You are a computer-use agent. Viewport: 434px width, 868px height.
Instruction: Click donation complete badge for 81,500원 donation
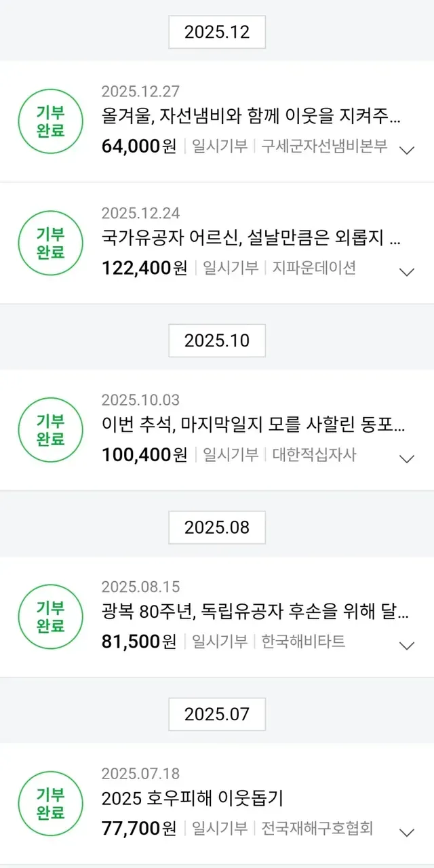[x=51, y=616]
